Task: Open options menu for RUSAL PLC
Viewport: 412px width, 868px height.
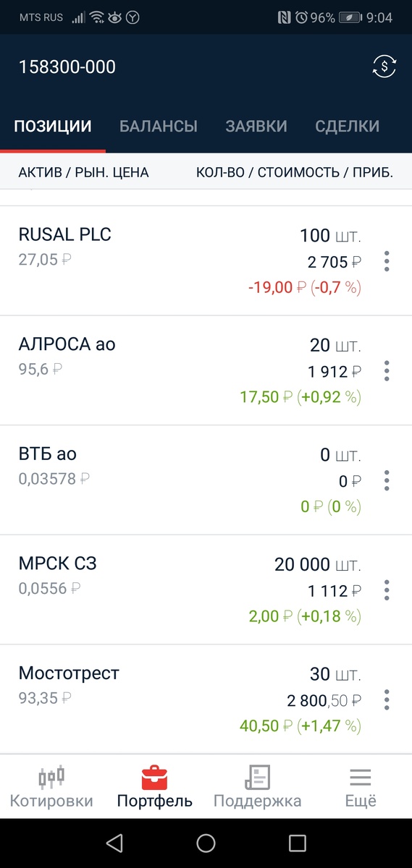Action: [387, 261]
